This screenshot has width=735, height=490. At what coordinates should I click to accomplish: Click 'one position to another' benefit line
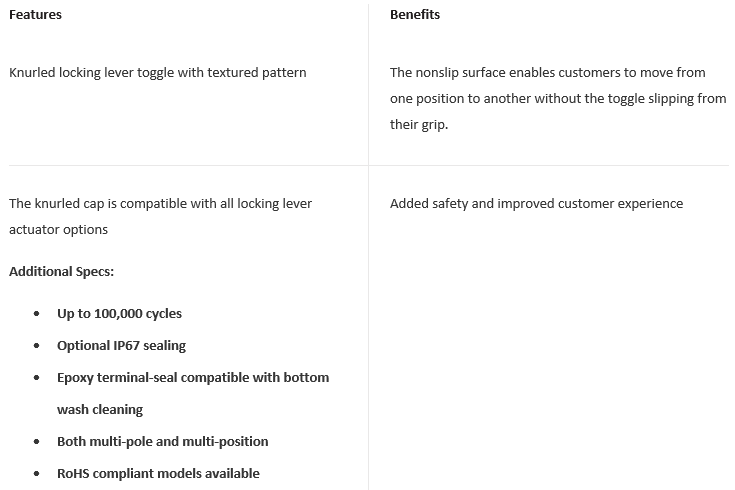point(558,98)
